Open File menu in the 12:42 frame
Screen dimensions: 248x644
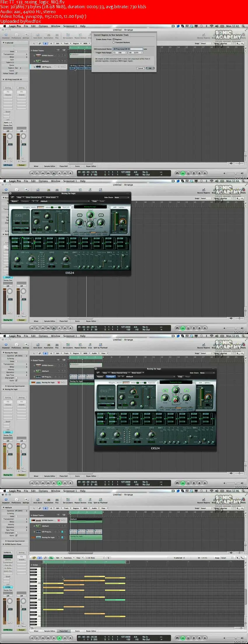(x=26, y=26)
